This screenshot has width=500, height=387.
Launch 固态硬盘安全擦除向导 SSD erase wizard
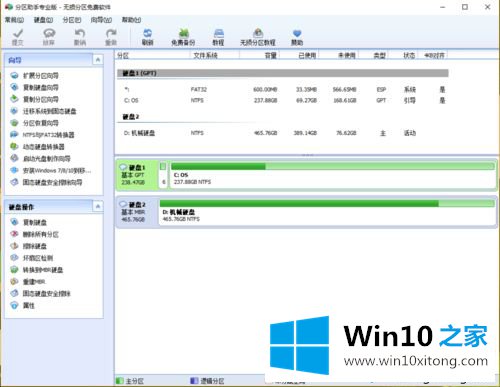46,182
